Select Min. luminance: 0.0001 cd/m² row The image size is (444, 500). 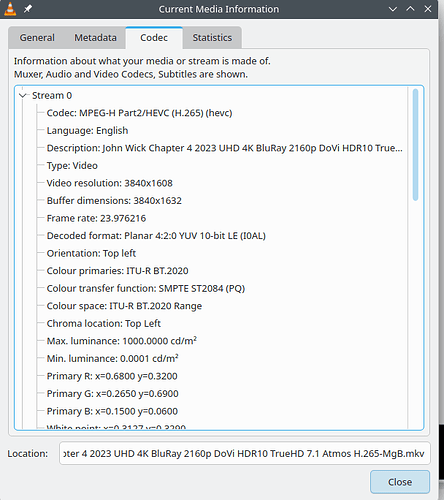click(113, 359)
